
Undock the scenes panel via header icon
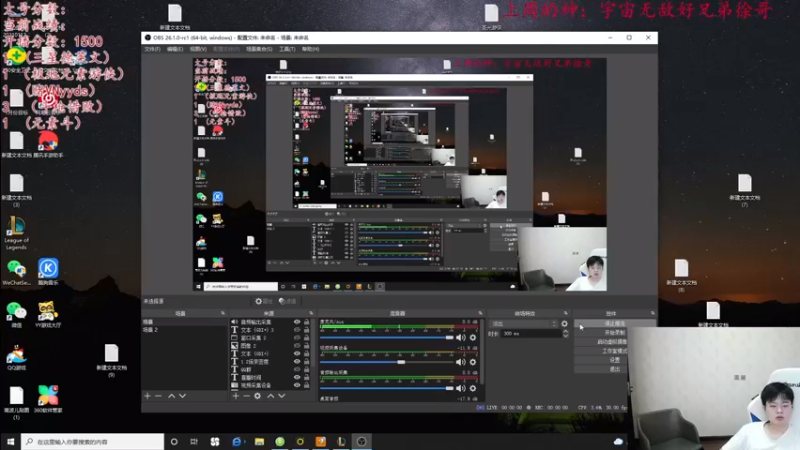point(222,313)
